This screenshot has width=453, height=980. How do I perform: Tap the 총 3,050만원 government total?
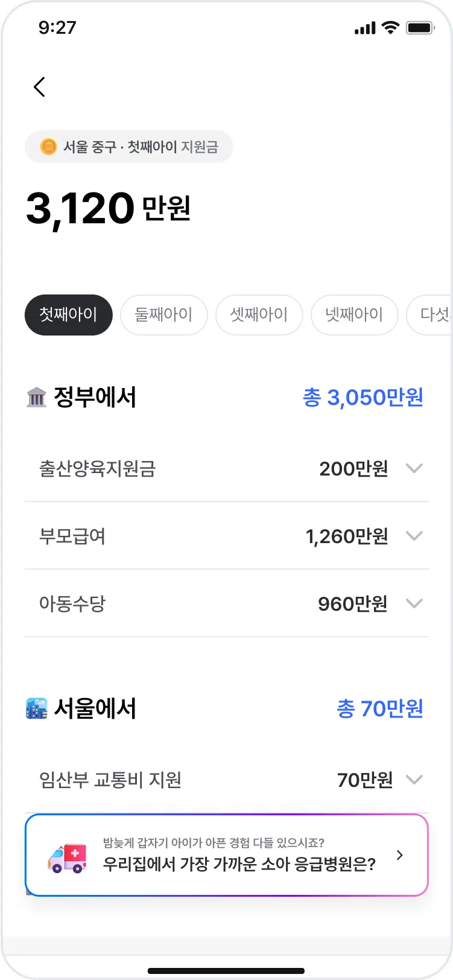[x=363, y=397]
